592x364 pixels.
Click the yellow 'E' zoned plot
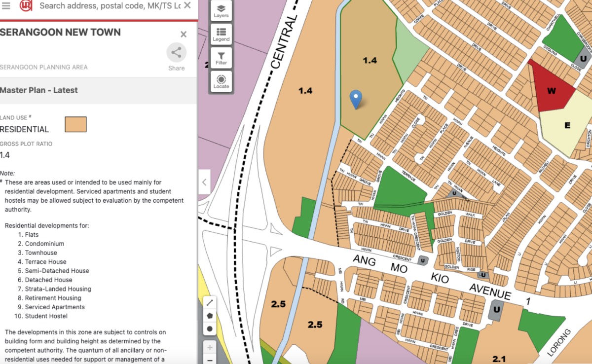(567, 126)
